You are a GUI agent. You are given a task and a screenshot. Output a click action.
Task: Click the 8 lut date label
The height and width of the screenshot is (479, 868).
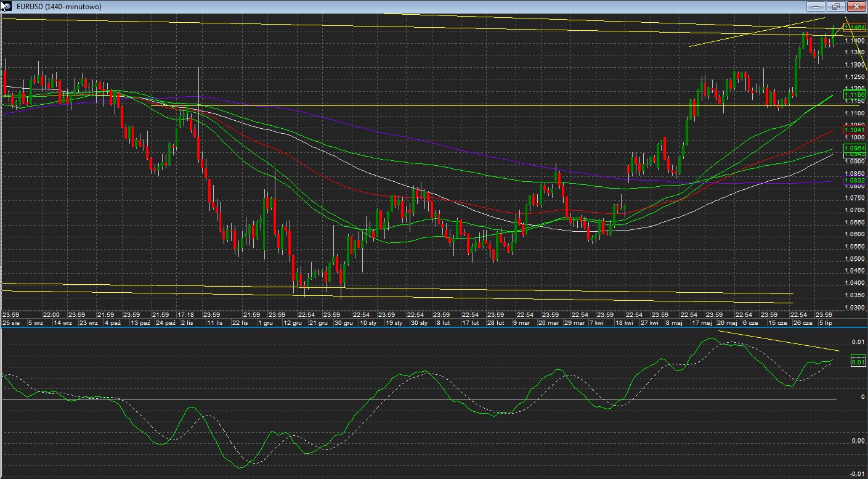[x=443, y=322]
